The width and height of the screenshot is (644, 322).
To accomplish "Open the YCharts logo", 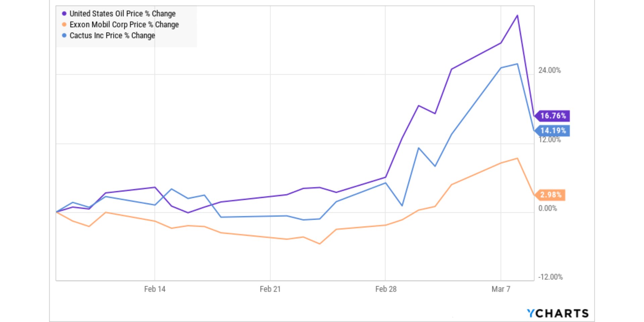I will point(557,313).
